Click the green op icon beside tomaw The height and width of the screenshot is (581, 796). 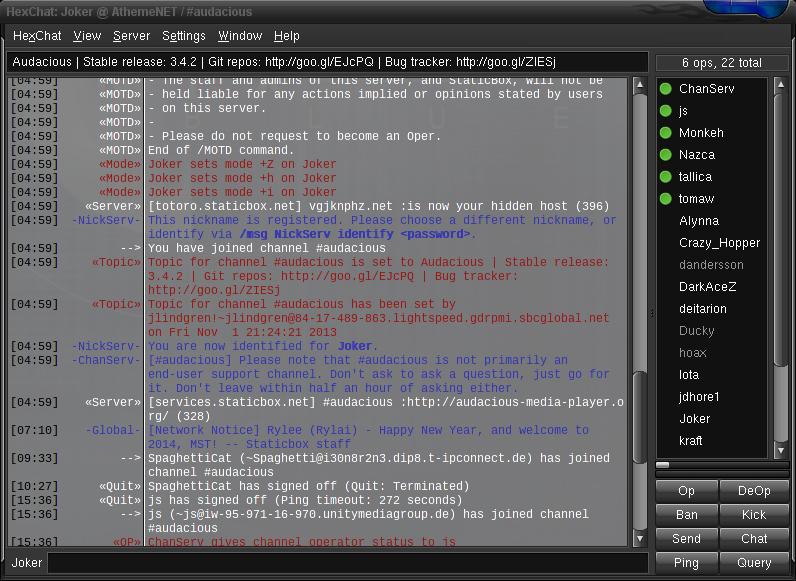[x=666, y=199]
